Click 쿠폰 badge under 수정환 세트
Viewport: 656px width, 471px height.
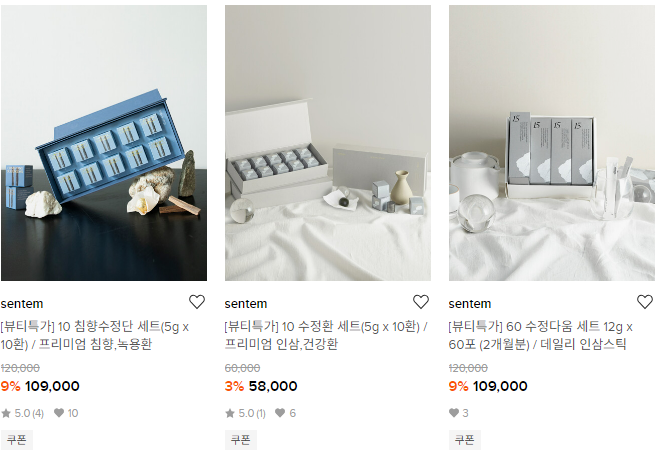pyautogui.click(x=241, y=439)
